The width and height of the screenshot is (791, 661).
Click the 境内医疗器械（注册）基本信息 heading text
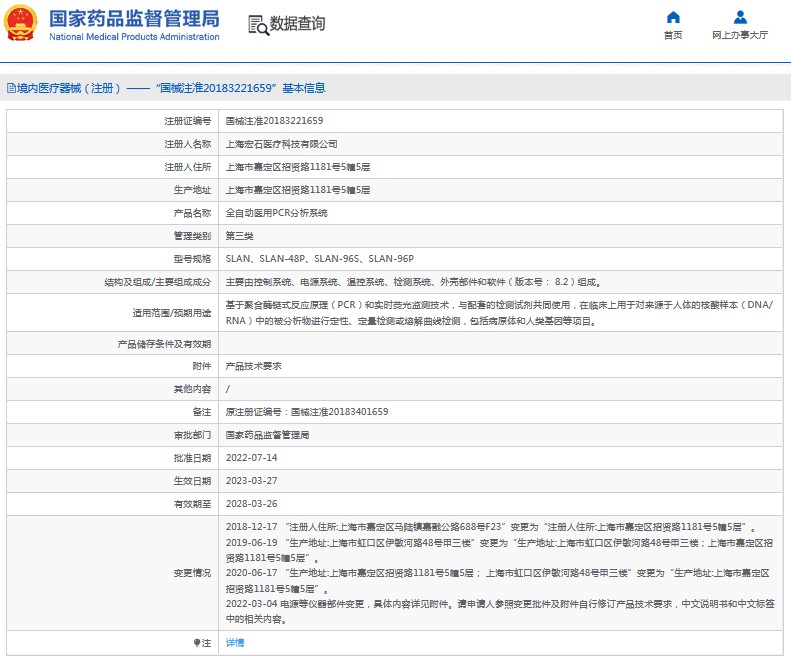170,88
